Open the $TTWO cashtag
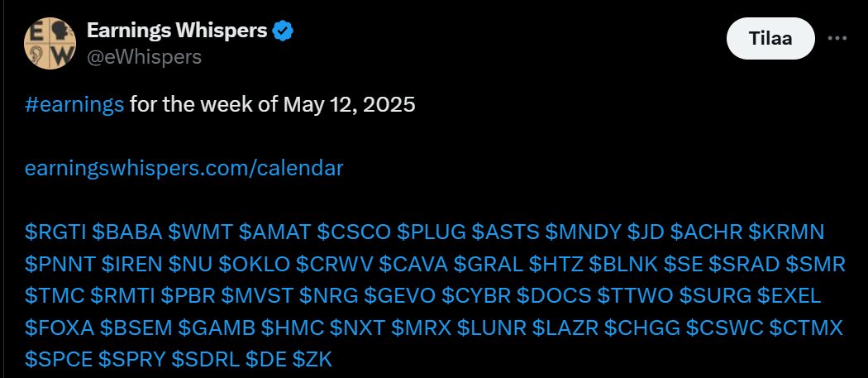868x378 pixels. pos(635,296)
